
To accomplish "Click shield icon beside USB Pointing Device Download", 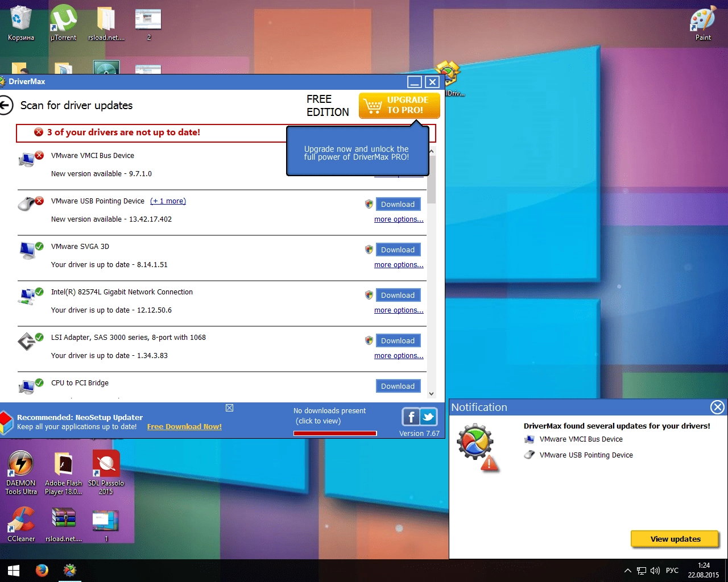I will click(x=369, y=204).
